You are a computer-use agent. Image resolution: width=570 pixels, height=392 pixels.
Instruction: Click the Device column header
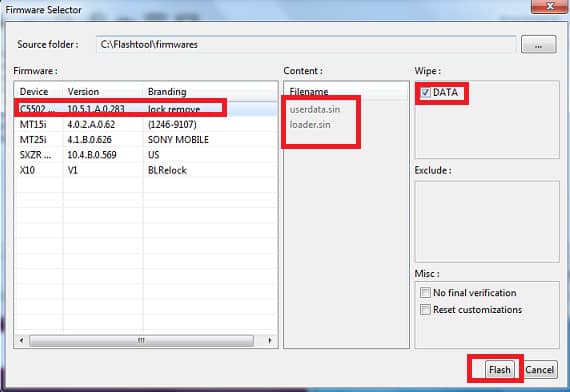pyautogui.click(x=39, y=91)
